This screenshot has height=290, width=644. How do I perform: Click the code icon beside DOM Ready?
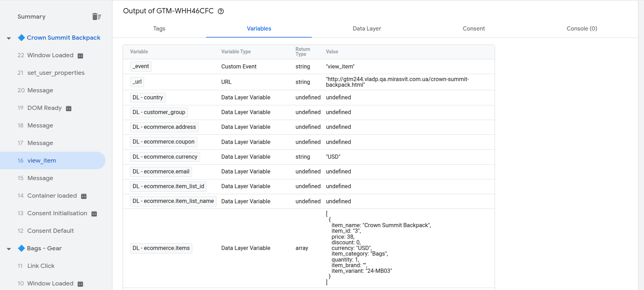pyautogui.click(x=69, y=108)
